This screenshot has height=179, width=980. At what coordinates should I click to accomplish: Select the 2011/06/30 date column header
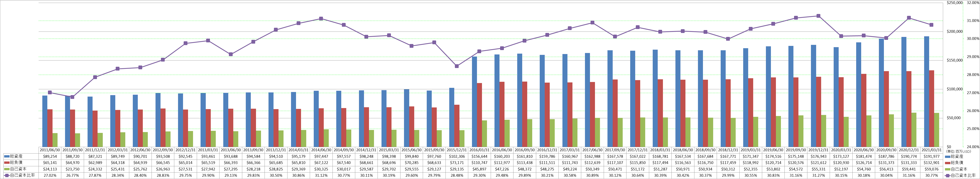(50, 150)
